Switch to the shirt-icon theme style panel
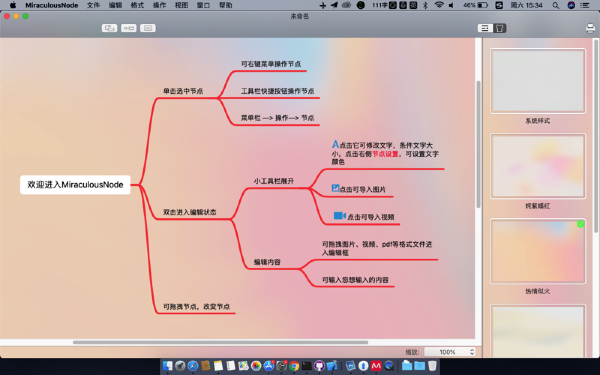Image resolution: width=600 pixels, height=375 pixels. pos(499,28)
